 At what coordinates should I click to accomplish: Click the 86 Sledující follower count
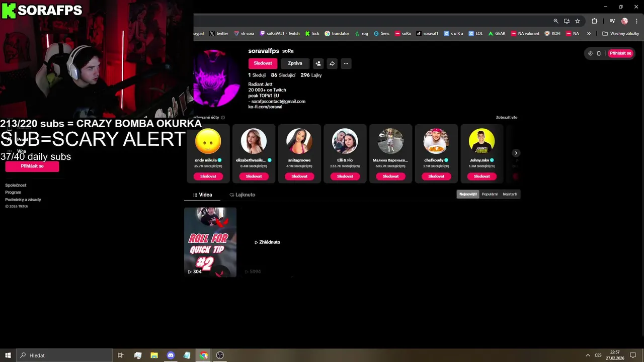(283, 75)
